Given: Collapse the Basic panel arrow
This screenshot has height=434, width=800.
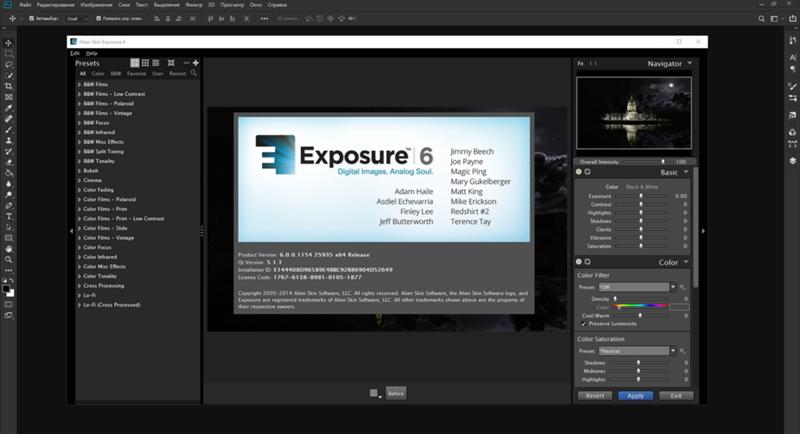Looking at the screenshot, I should point(686,172).
